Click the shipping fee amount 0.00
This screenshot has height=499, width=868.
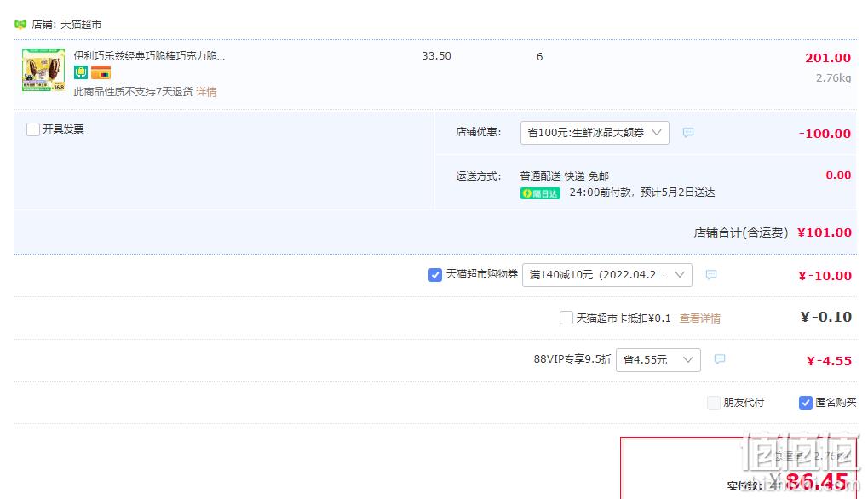coord(838,175)
